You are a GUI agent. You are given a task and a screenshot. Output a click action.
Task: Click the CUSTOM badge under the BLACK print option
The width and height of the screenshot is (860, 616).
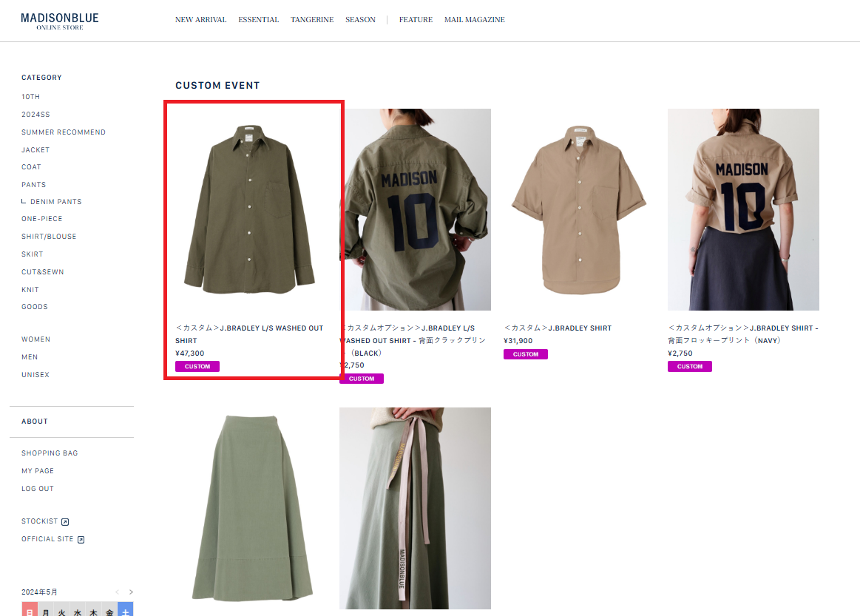coord(362,379)
